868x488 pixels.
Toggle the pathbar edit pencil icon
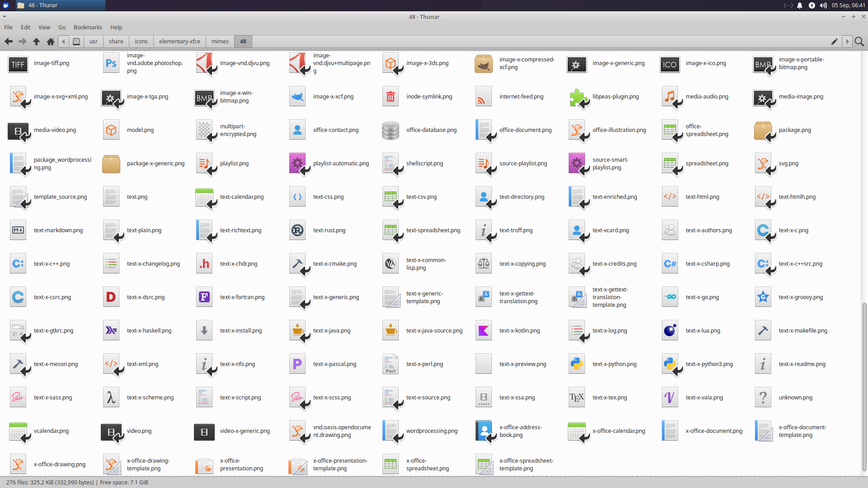pyautogui.click(x=834, y=41)
